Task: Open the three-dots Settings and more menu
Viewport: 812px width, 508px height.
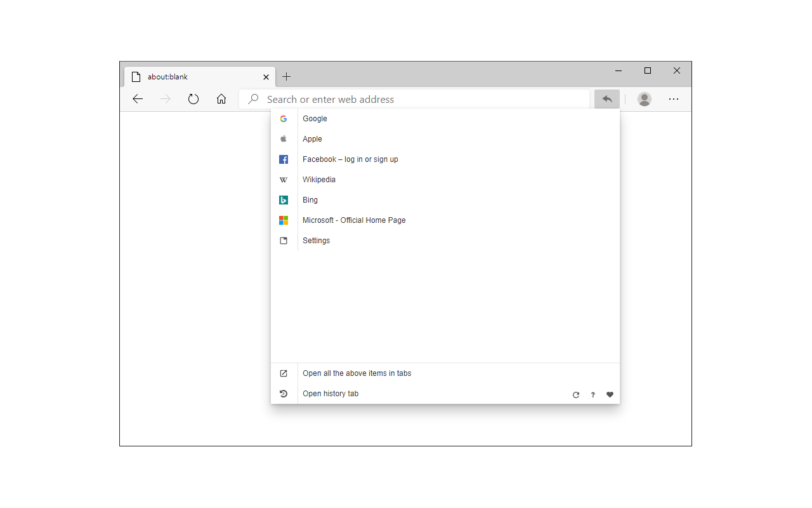Action: (674, 99)
